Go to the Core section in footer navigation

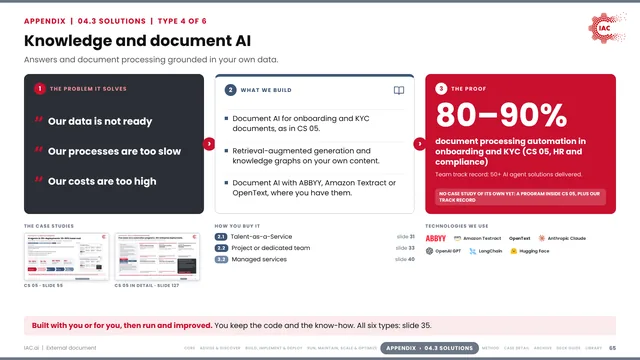(189, 348)
